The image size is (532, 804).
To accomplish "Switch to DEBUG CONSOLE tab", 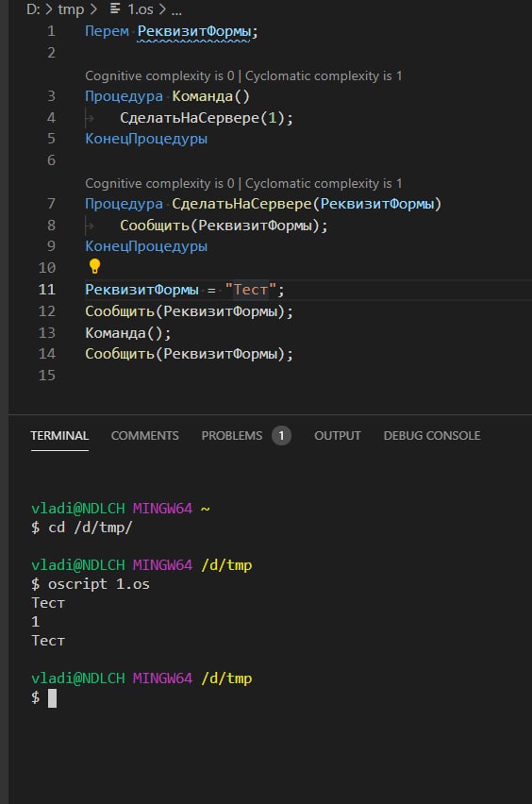I will [x=432, y=436].
